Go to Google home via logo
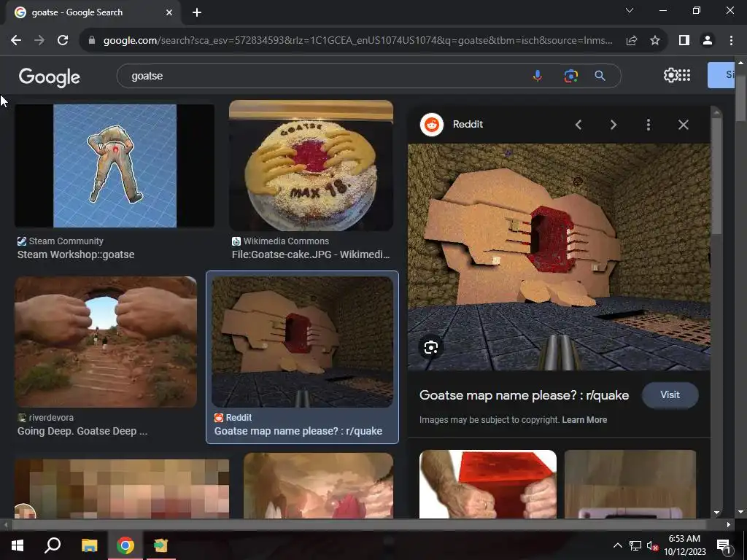The image size is (747, 560). [50, 77]
